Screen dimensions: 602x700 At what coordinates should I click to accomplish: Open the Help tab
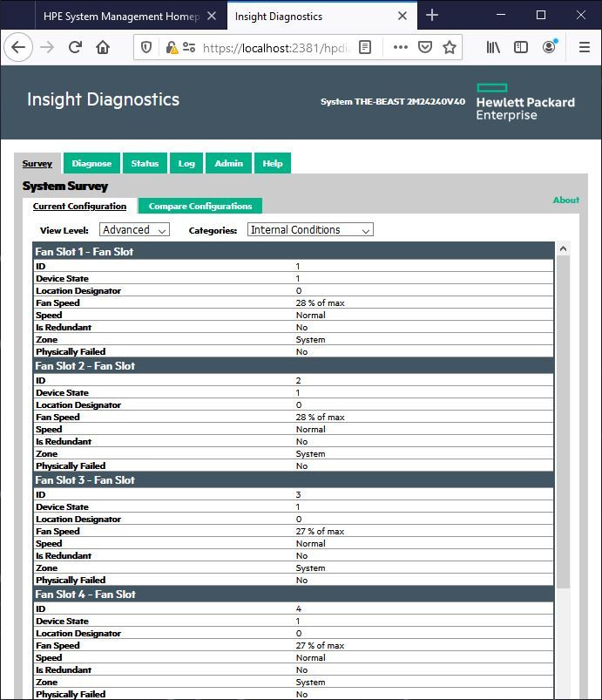[272, 163]
